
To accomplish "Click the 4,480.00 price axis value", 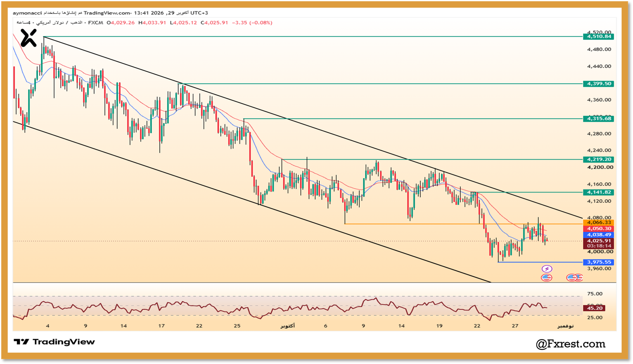I will pos(599,49).
